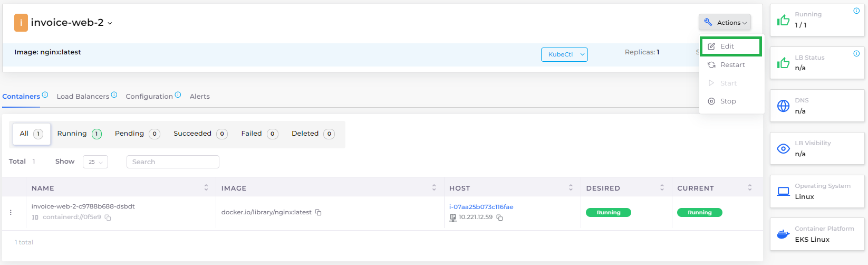Copy the containerd ID with copy icon
The height and width of the screenshot is (265, 868).
tap(108, 217)
